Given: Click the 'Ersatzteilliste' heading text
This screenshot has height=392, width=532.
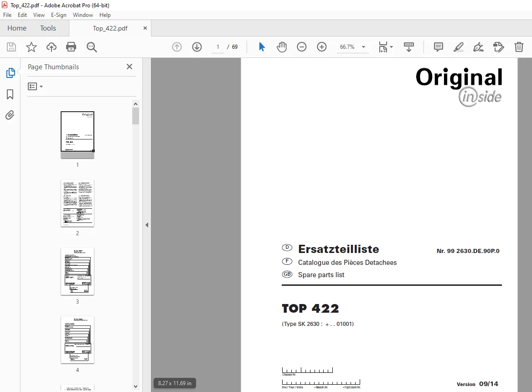Looking at the screenshot, I should tap(338, 249).
